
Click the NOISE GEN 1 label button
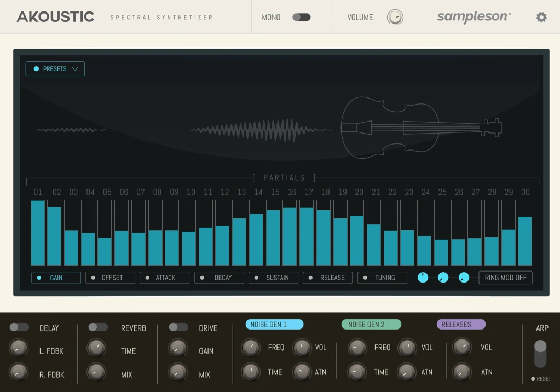pyautogui.click(x=274, y=325)
